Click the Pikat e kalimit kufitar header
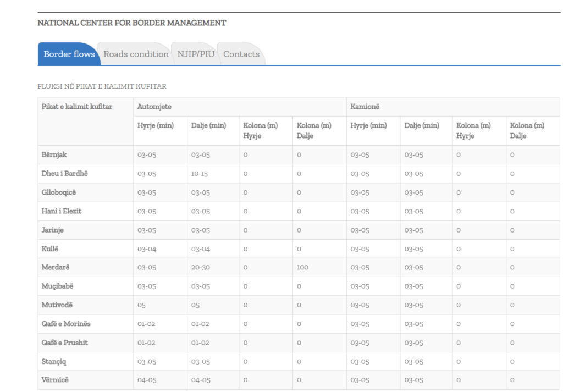This screenshot has width=563, height=392. [x=77, y=106]
